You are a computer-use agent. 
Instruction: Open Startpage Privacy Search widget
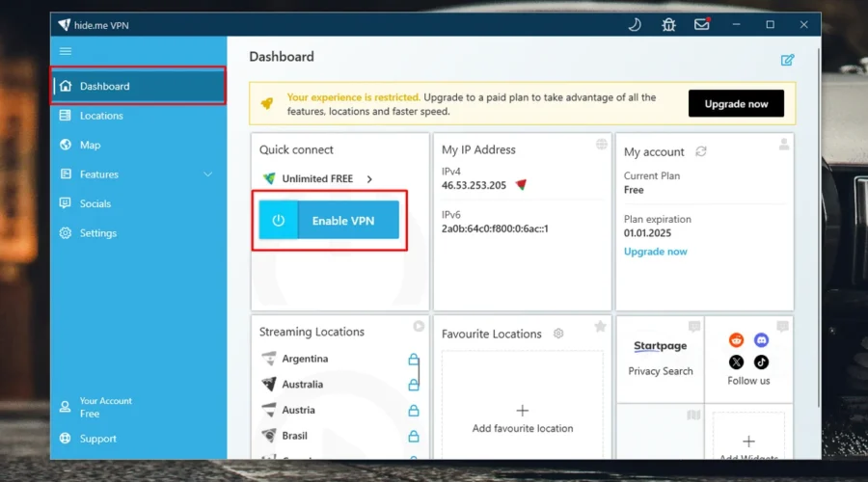661,358
